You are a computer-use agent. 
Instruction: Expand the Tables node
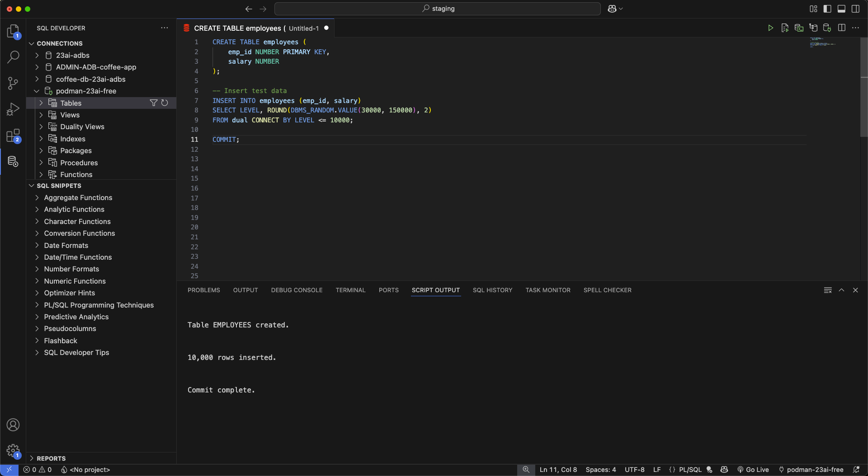pyautogui.click(x=41, y=103)
